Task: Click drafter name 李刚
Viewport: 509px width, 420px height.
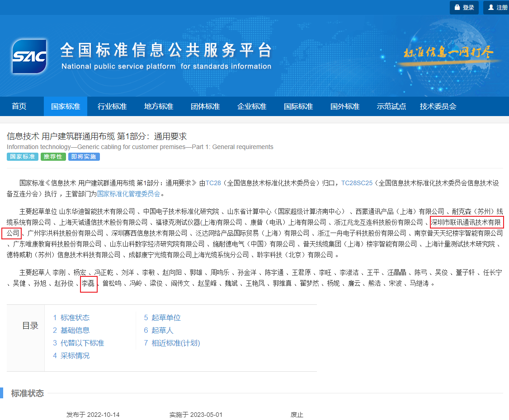Action: coord(59,273)
